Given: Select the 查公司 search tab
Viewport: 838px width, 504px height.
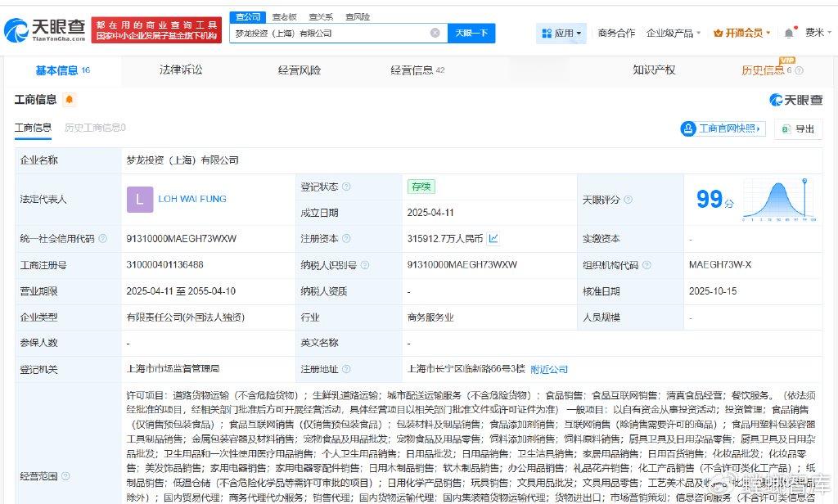Looking at the screenshot, I should click(248, 16).
